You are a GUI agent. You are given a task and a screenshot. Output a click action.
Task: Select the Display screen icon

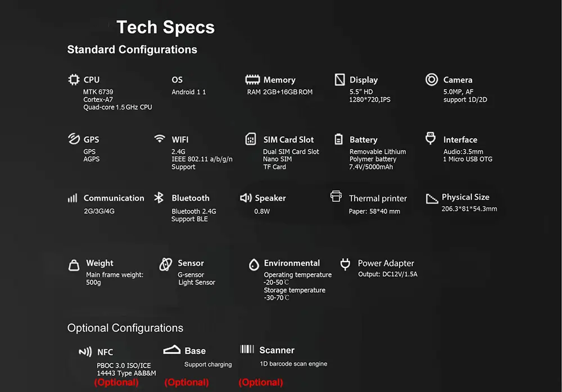pos(339,80)
